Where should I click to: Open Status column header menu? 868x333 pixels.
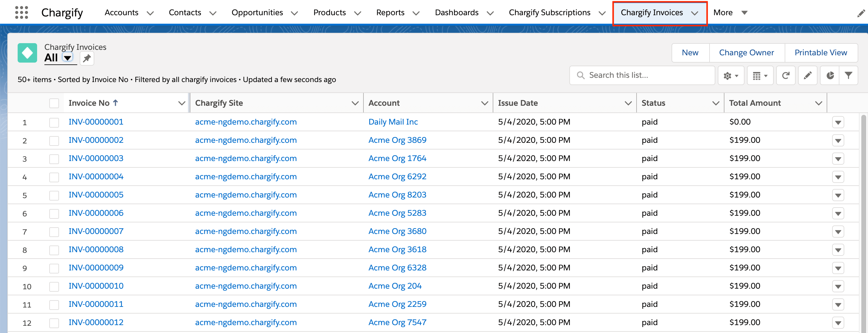tap(715, 103)
